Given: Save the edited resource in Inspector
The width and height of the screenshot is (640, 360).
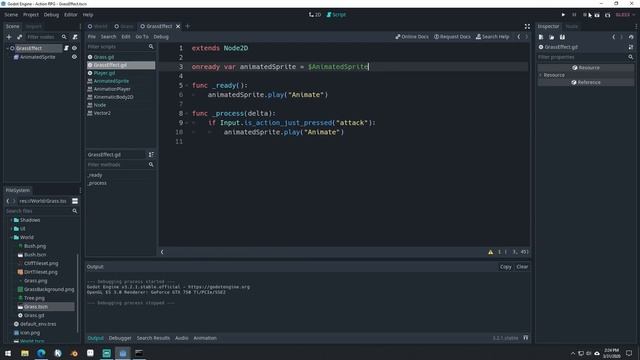Looking at the screenshot, I should coord(562,37).
